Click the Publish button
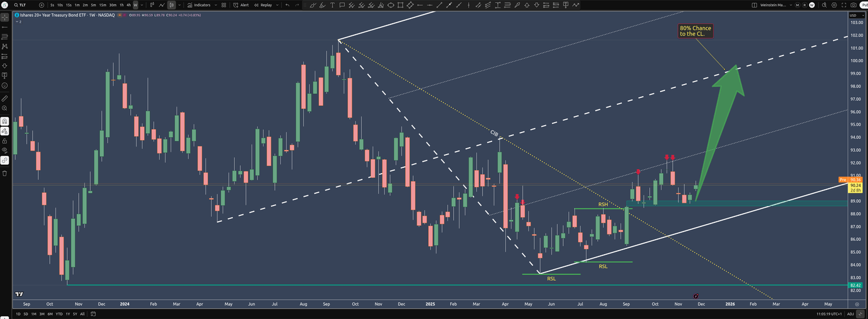The image size is (868, 319). tap(863, 5)
